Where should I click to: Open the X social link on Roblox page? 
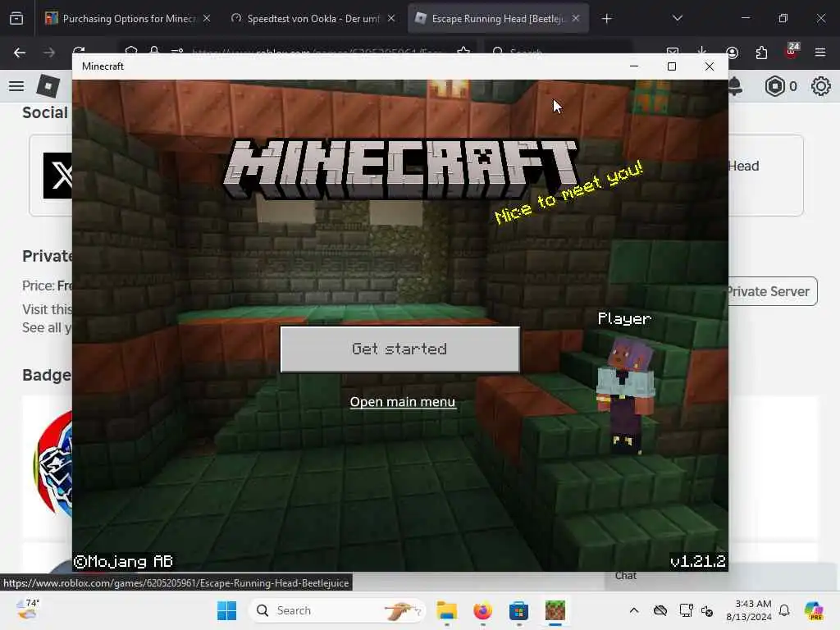[58, 176]
